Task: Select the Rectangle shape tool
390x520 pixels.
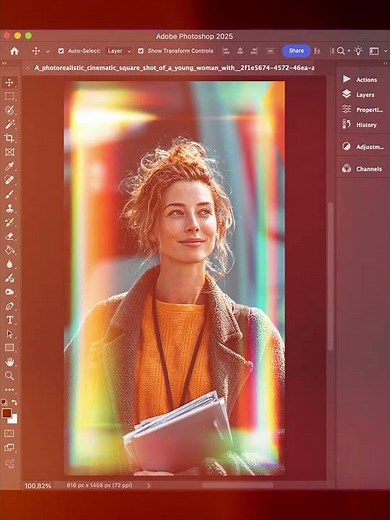Action: (x=9, y=348)
